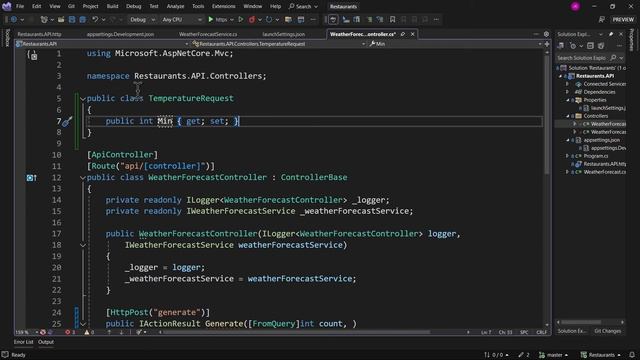The height and width of the screenshot is (360, 640).
Task: Toggle auto-hide pin on Solution Explorer panel
Action: click(611, 34)
